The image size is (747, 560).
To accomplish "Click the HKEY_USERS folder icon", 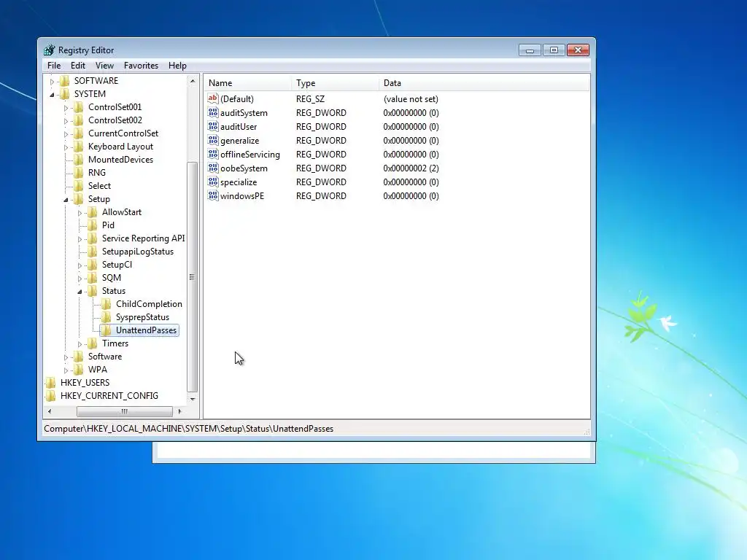I will [51, 383].
